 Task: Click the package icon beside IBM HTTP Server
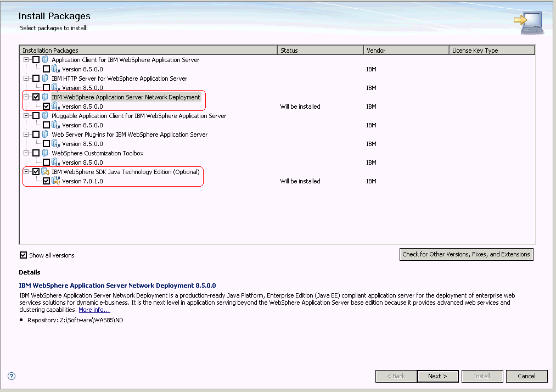pos(45,78)
